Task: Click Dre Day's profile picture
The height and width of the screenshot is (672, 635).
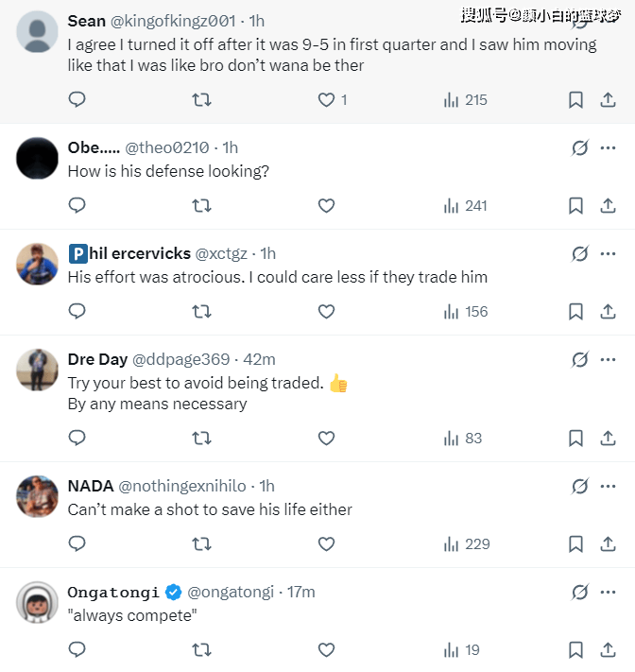Action: point(38,370)
